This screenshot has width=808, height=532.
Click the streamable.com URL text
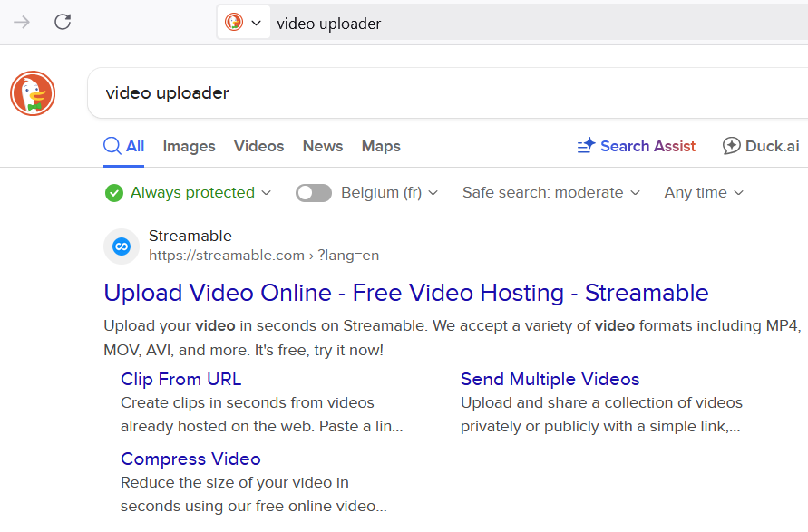264,256
